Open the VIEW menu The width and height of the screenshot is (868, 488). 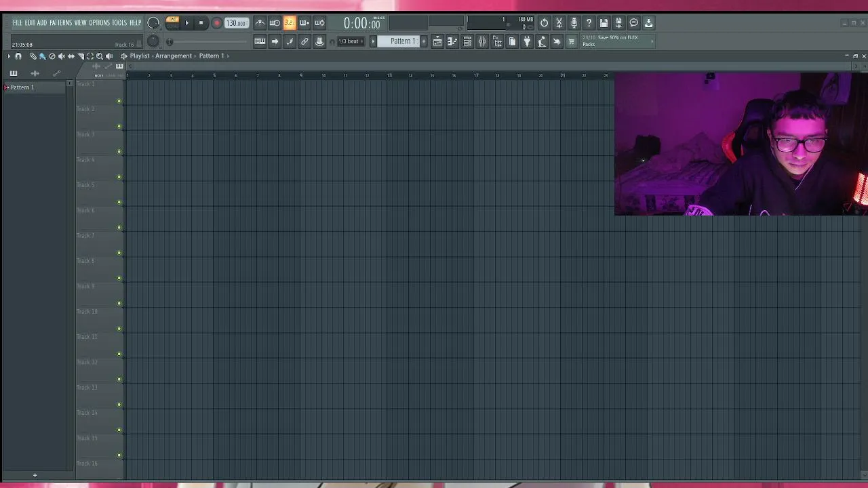point(80,23)
